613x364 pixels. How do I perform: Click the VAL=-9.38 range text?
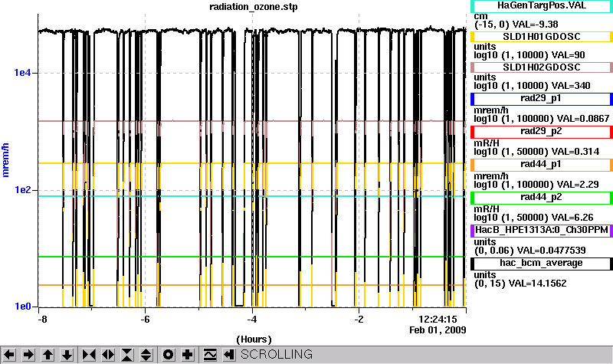coord(535,25)
